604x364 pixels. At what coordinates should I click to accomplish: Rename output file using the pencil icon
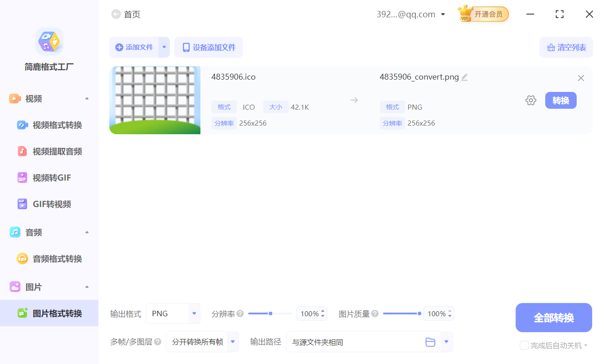(x=465, y=77)
